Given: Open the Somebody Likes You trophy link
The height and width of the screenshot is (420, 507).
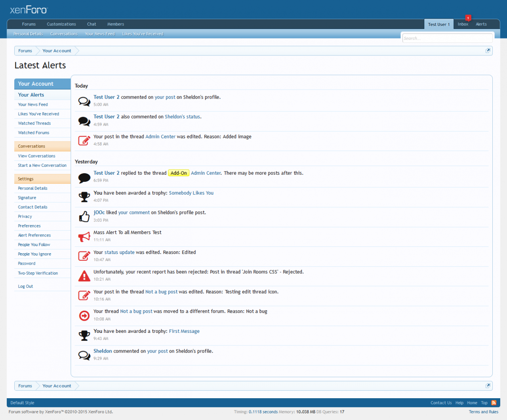Looking at the screenshot, I should tap(191, 193).
